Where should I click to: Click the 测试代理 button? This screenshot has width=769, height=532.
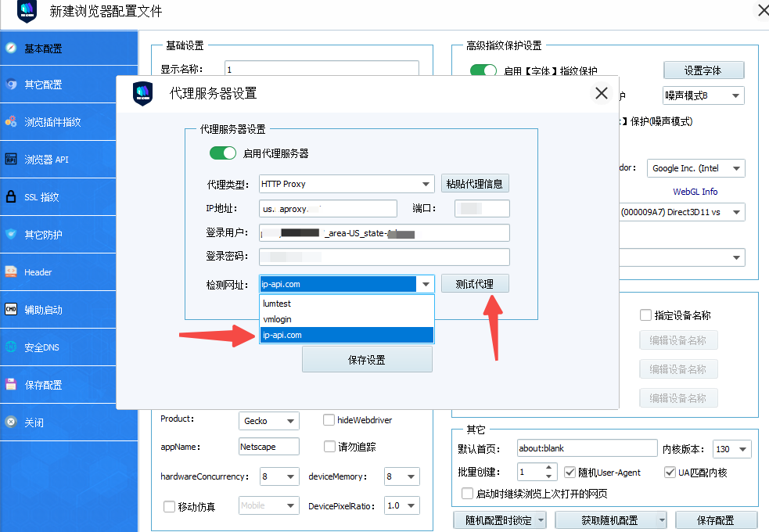click(475, 284)
